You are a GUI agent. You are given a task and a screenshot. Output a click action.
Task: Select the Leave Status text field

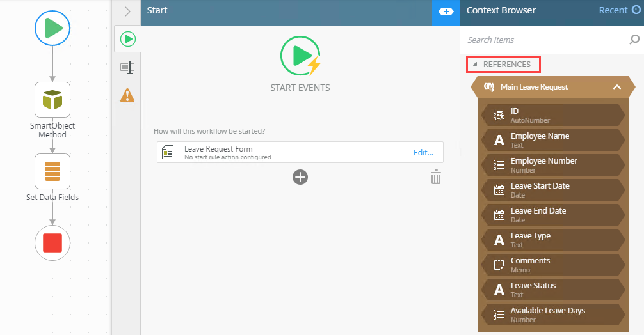tap(553, 290)
